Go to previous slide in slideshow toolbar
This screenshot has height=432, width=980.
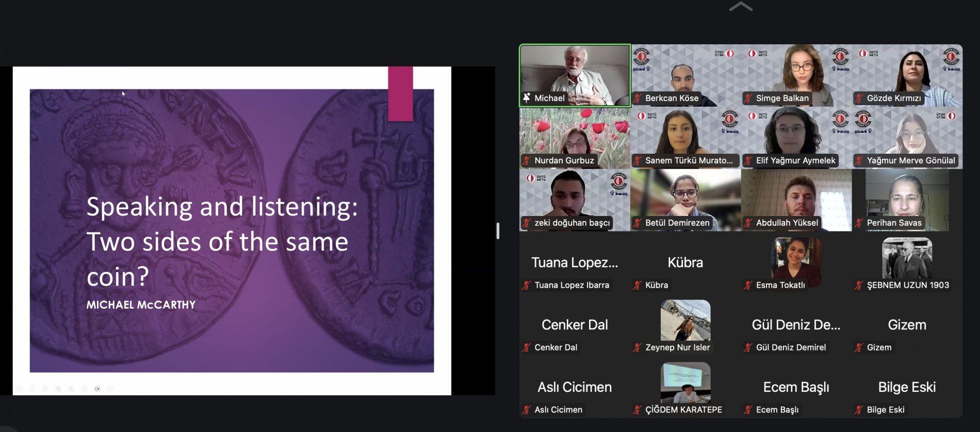[19, 389]
